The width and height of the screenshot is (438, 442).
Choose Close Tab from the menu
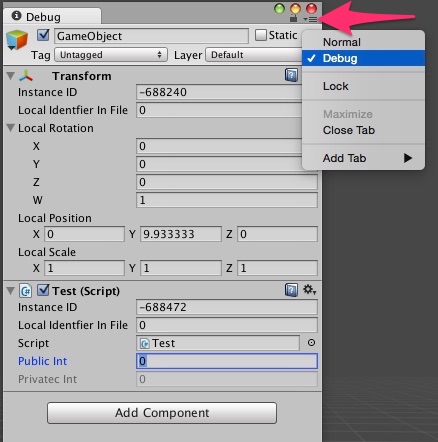coord(363,130)
